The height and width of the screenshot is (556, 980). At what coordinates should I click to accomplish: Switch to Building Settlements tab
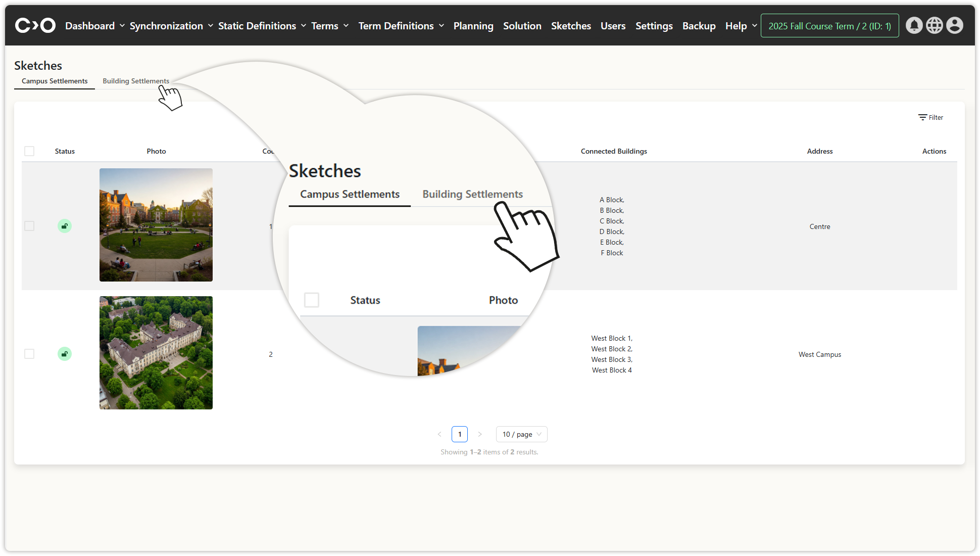[x=136, y=81]
